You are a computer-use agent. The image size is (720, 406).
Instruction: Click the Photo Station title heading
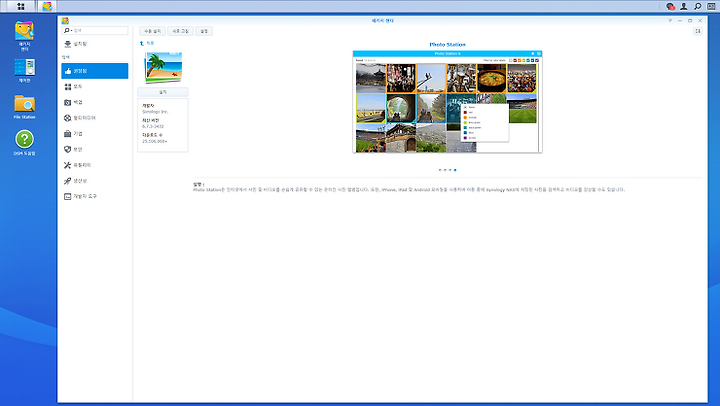pos(447,45)
